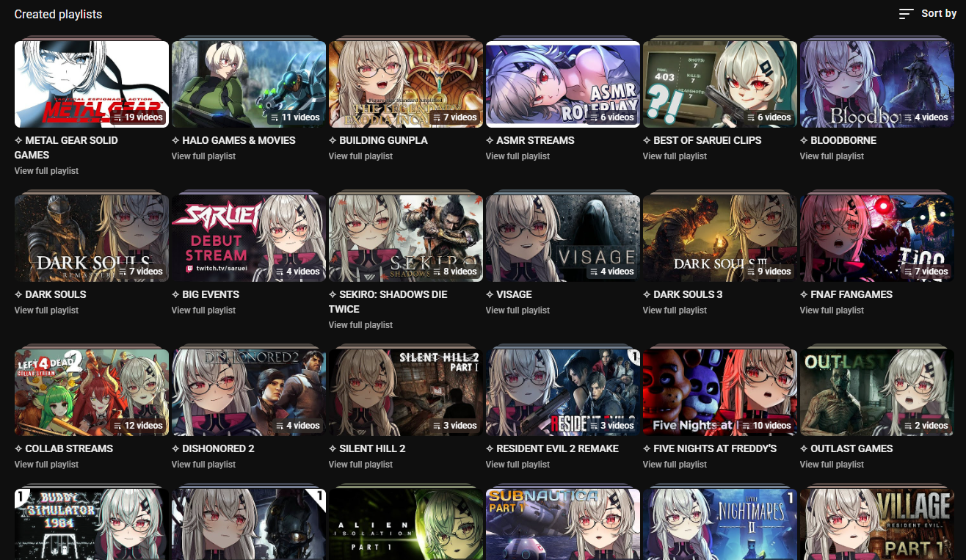Click the Sekiro playlist thumbnail
Viewport: 966px width, 560px height.
(x=406, y=239)
